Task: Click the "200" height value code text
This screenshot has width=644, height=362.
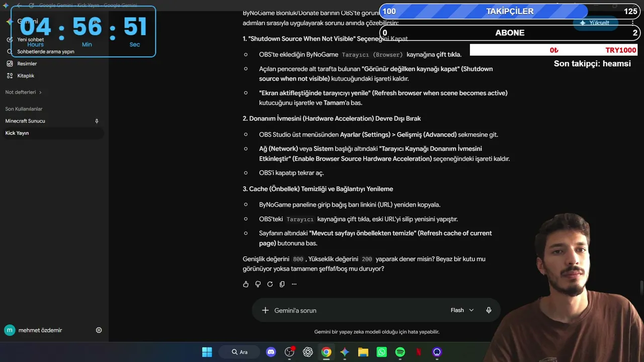Action: coord(367,259)
